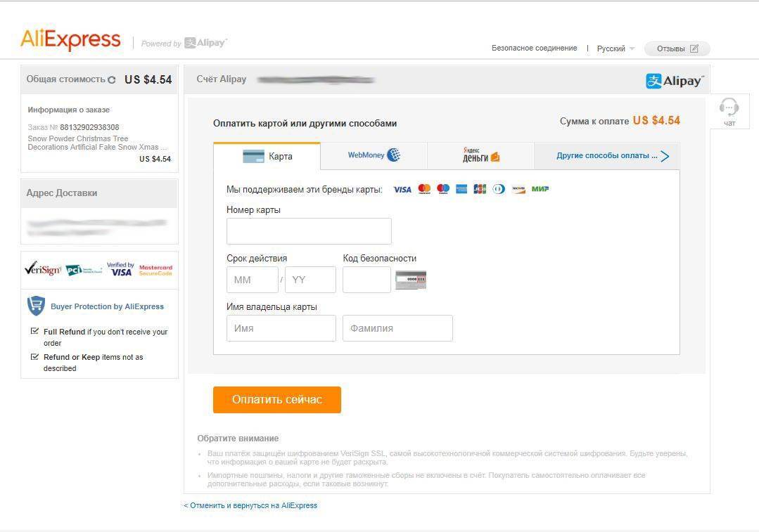Click the Адрес Доставки heading
759x532 pixels.
click(x=62, y=193)
